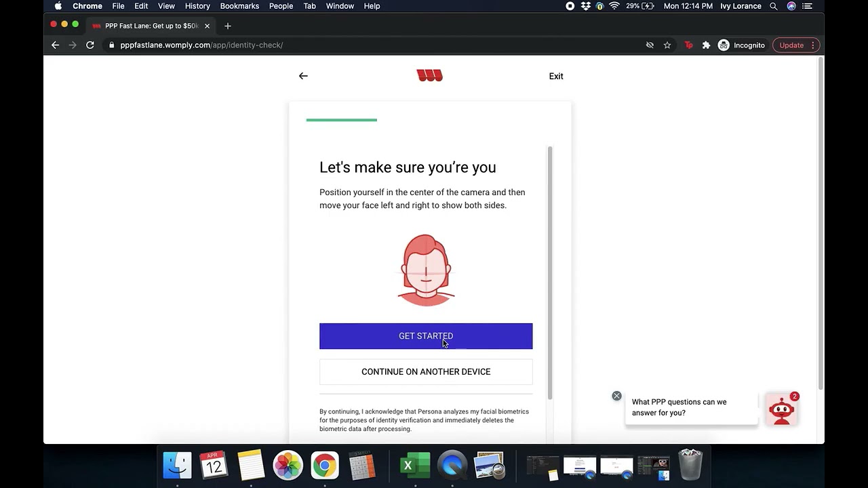Open the Bookmarks menu

tap(239, 6)
